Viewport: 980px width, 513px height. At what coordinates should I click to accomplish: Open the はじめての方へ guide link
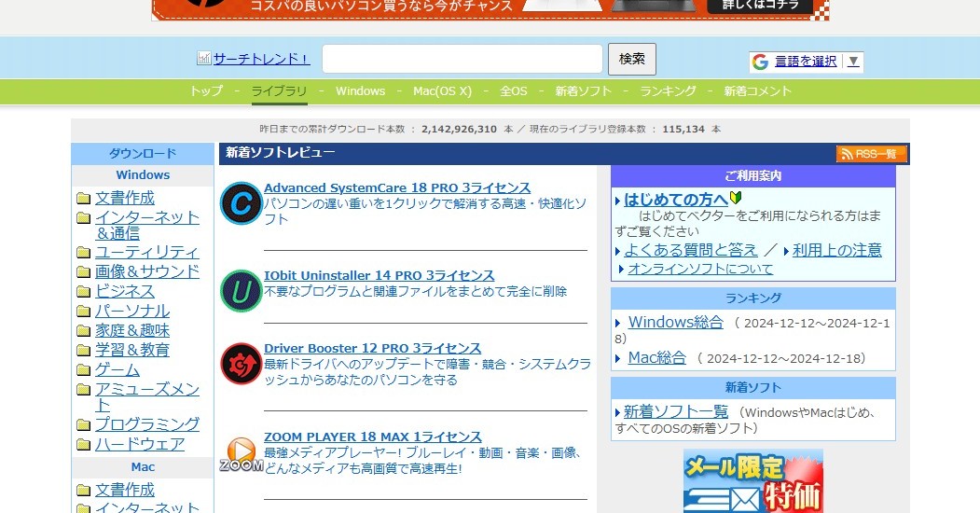(x=675, y=200)
